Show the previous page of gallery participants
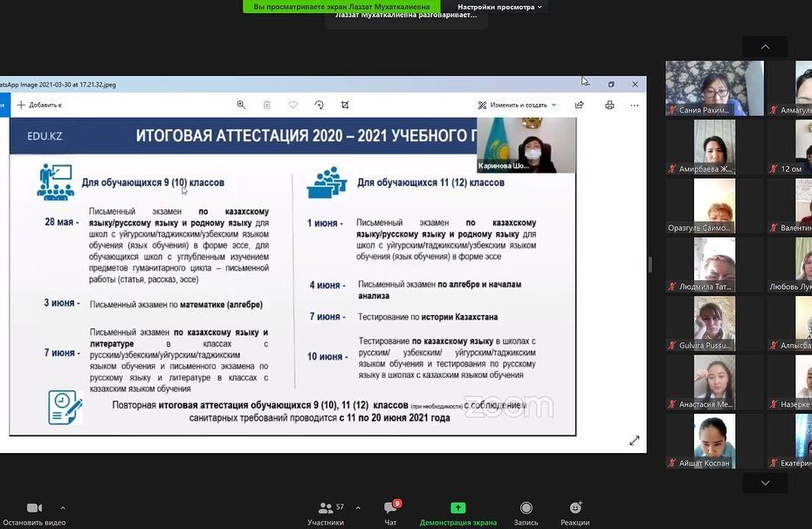812x529 pixels. click(x=765, y=46)
